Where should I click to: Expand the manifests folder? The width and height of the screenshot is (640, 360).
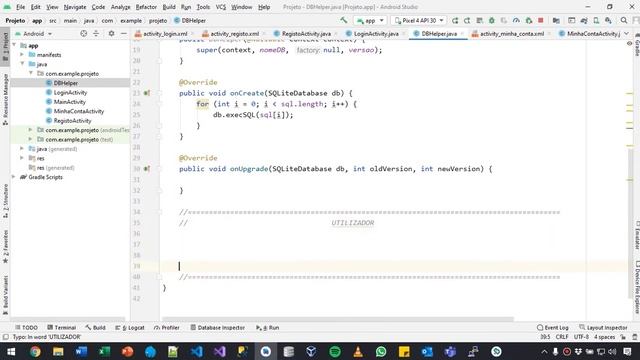(22, 55)
